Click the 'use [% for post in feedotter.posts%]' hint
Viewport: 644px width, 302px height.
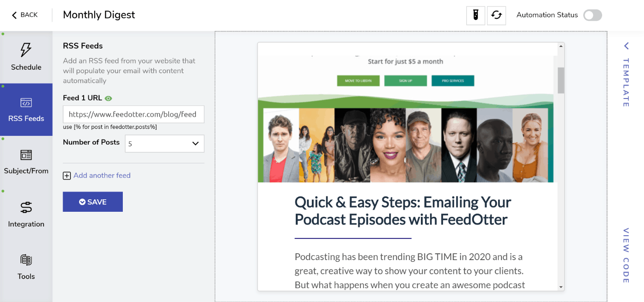[x=110, y=127]
